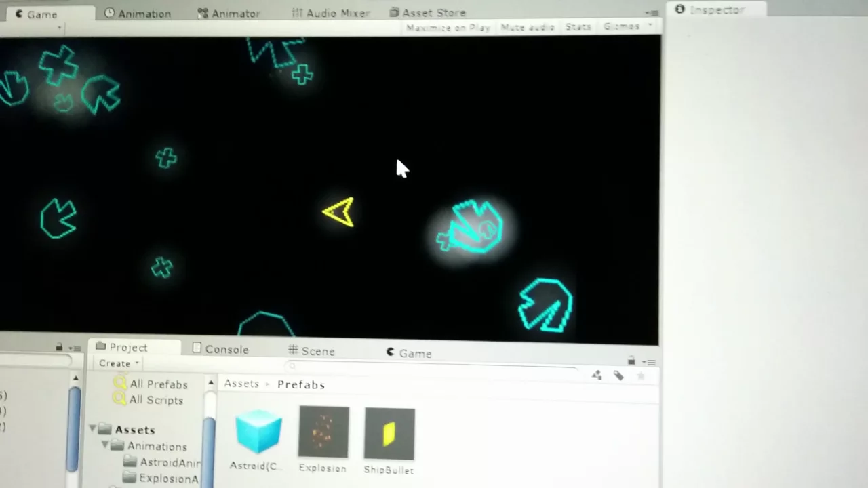Screen dimensions: 868x488
Task: Click the ExplosionA folder icon
Action: pyautogui.click(x=130, y=478)
